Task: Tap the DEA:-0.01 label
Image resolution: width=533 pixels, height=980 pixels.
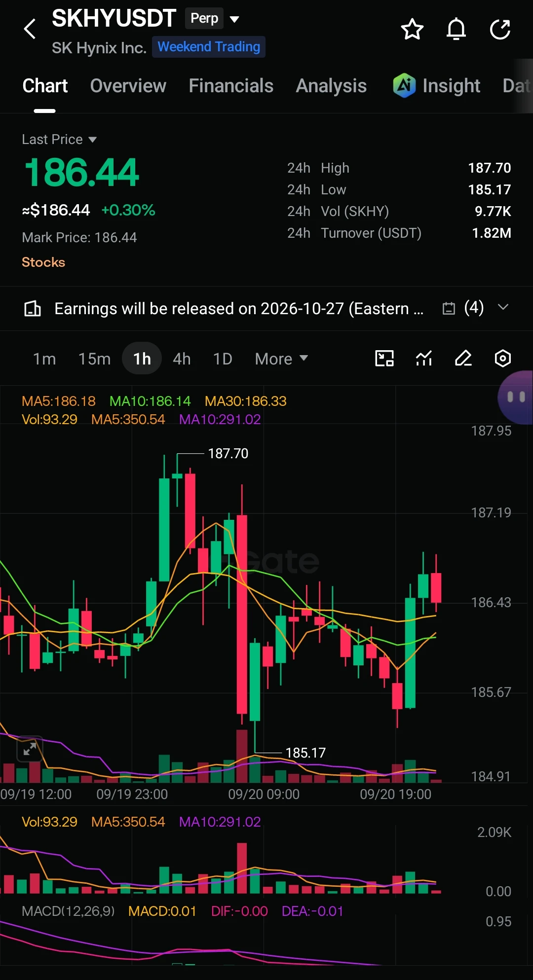Action: click(x=312, y=911)
